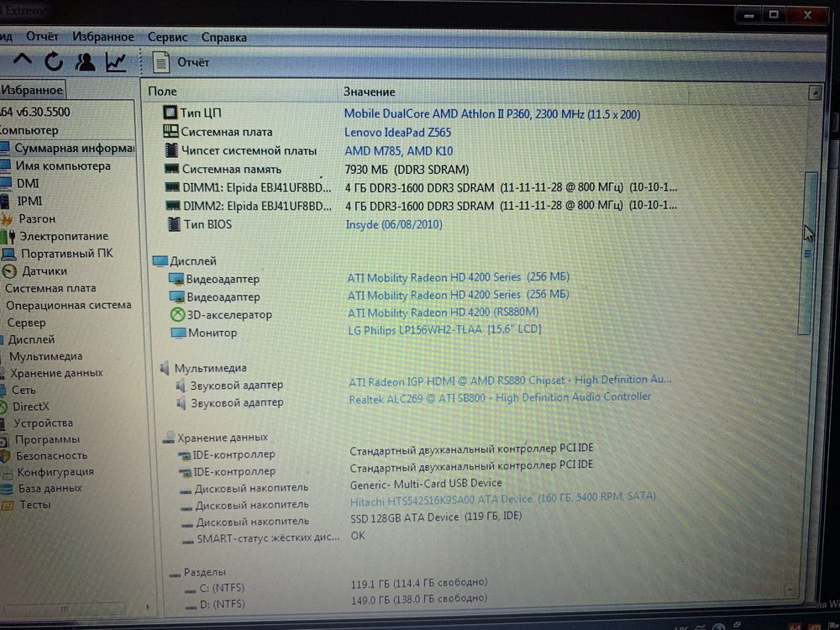Select Программы in the tree
The height and width of the screenshot is (630, 840).
tap(47, 439)
